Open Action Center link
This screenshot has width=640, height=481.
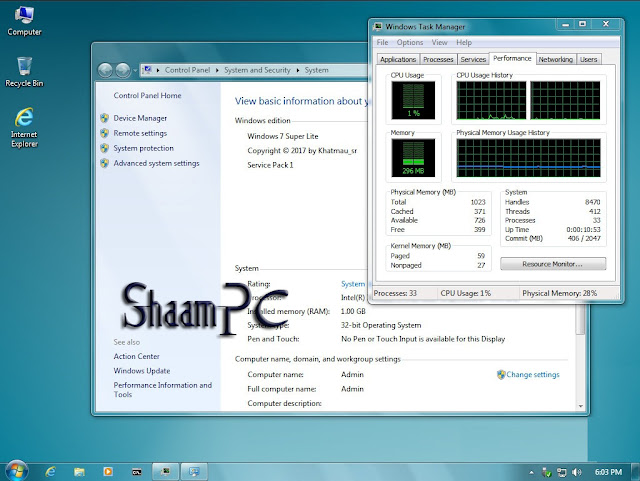pyautogui.click(x=136, y=356)
